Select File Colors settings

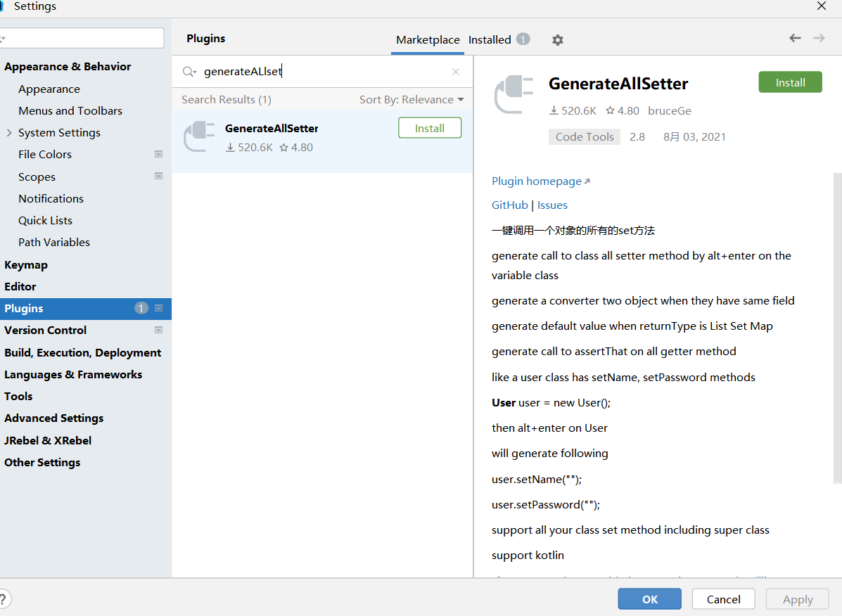[x=44, y=154]
